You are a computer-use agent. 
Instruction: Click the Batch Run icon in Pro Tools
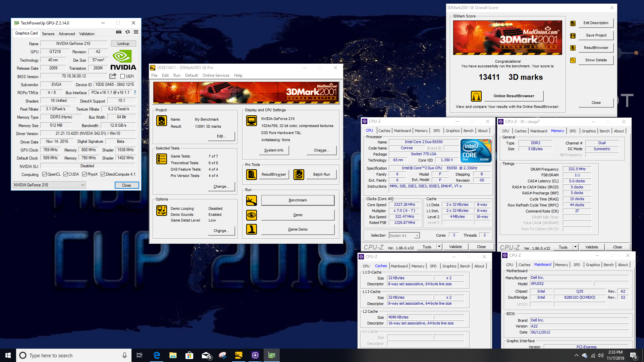point(299,174)
